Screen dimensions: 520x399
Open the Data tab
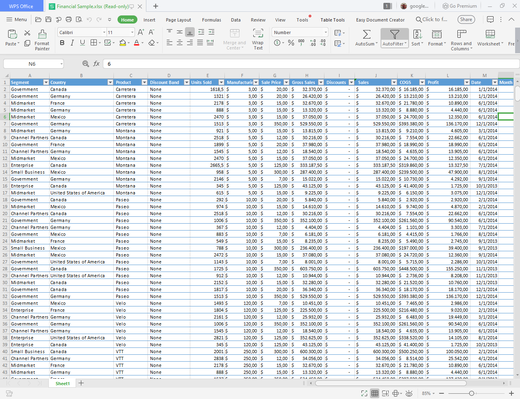[x=236, y=20]
